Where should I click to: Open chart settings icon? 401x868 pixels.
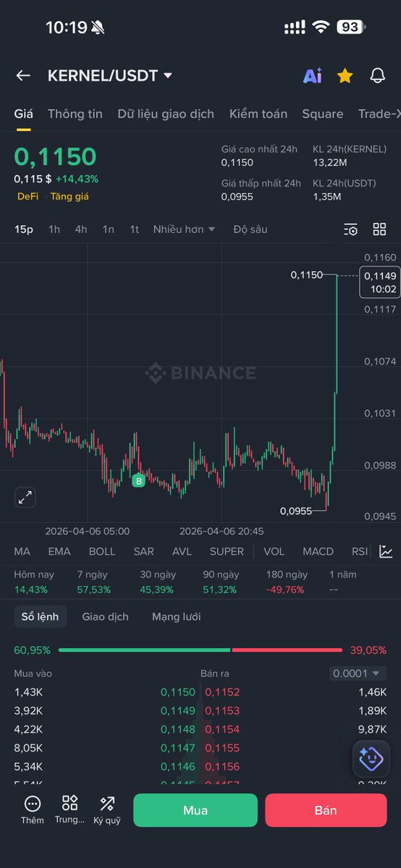350,229
